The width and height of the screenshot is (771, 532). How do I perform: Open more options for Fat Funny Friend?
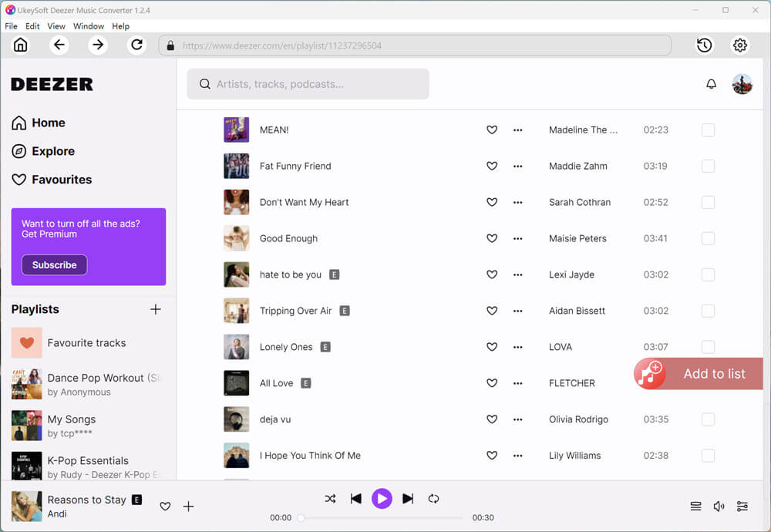click(517, 167)
